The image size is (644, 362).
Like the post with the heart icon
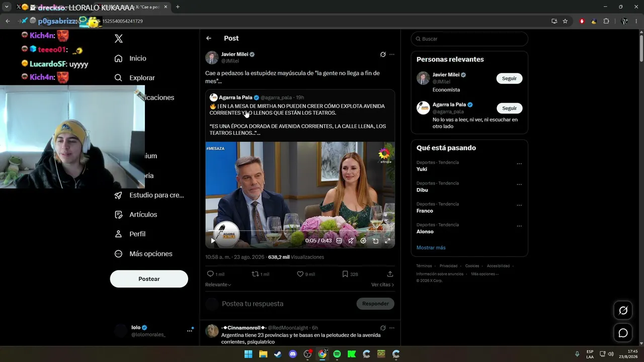tap(305, 274)
